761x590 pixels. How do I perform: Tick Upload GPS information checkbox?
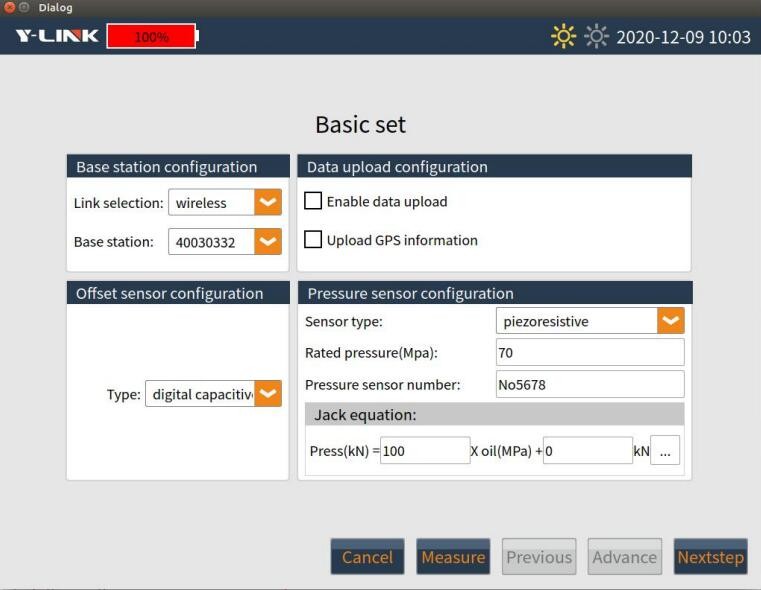coord(313,239)
